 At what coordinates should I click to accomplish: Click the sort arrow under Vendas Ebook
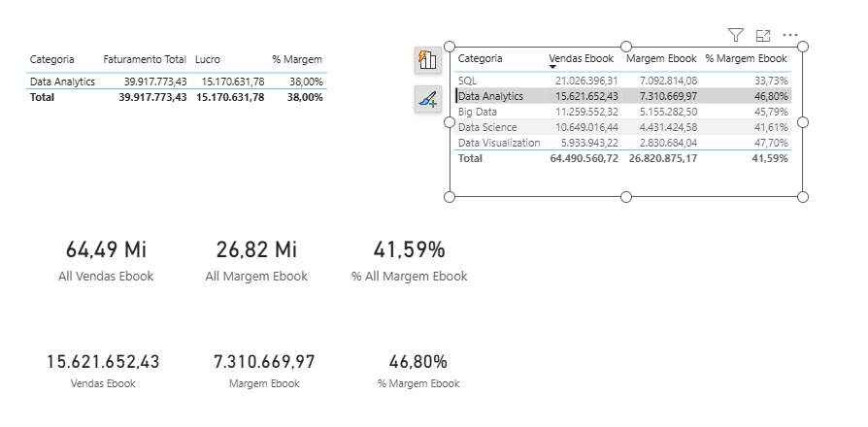[552, 67]
